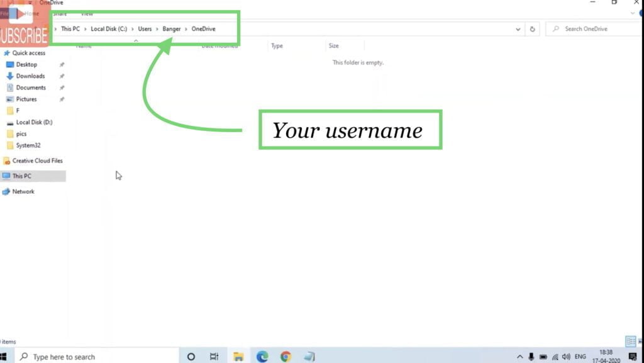The width and height of the screenshot is (644, 363).
Task: Show hidden system tray icons
Action: 519,357
